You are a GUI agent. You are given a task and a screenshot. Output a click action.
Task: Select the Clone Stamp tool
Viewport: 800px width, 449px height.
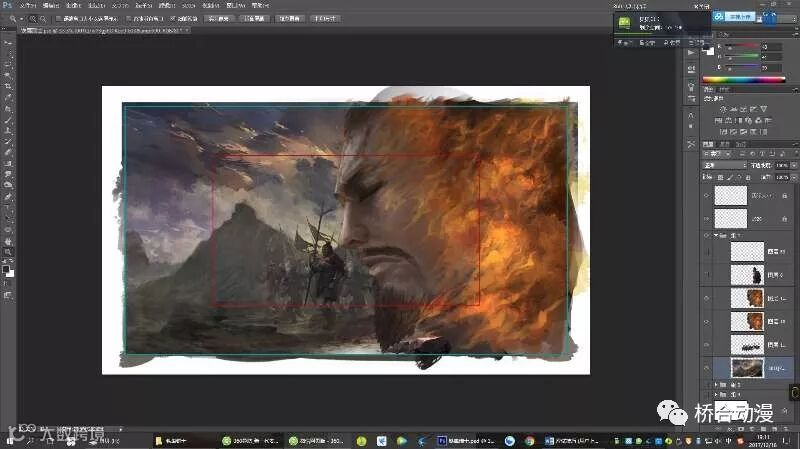[8, 131]
